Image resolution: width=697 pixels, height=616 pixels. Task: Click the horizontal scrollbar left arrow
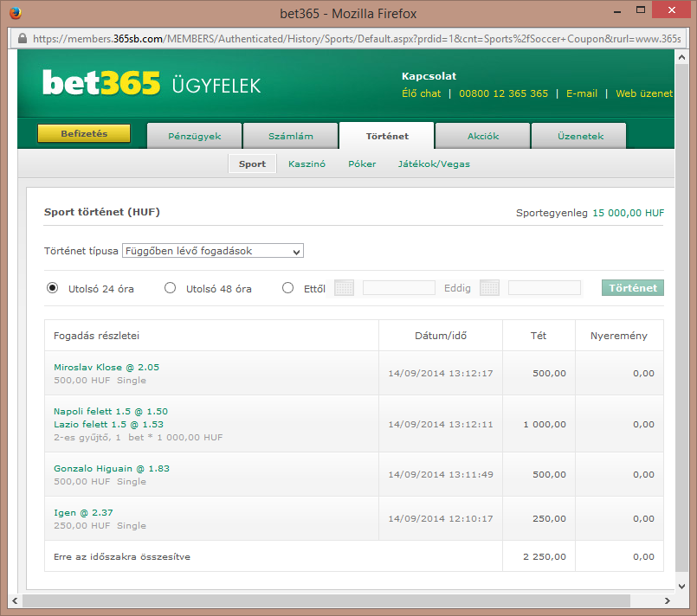pos(15,601)
